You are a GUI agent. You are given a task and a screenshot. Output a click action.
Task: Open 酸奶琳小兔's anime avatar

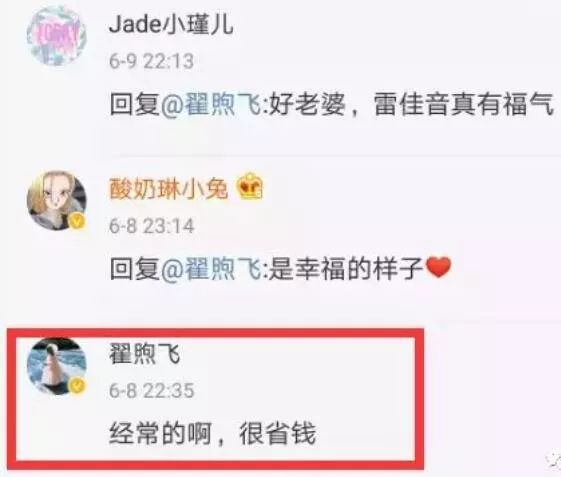pyautogui.click(x=57, y=200)
